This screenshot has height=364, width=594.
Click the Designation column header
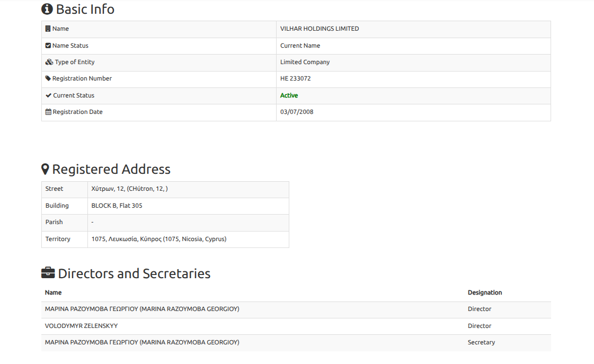(485, 292)
